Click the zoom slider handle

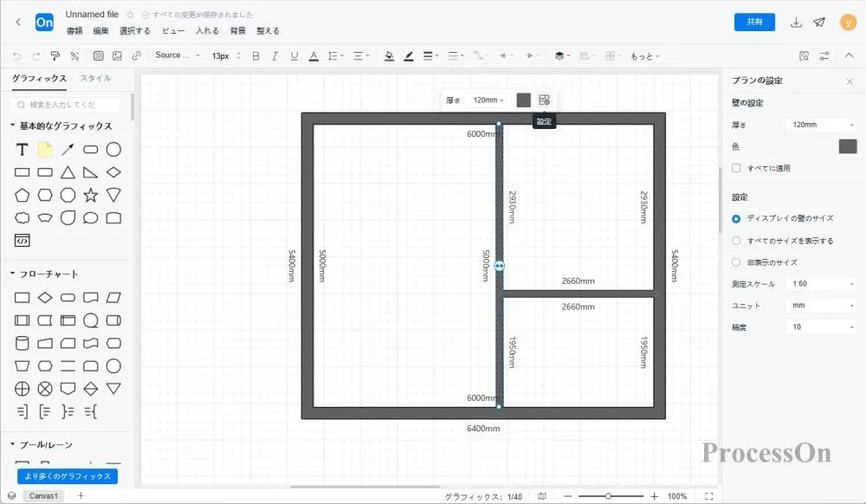tap(608, 496)
